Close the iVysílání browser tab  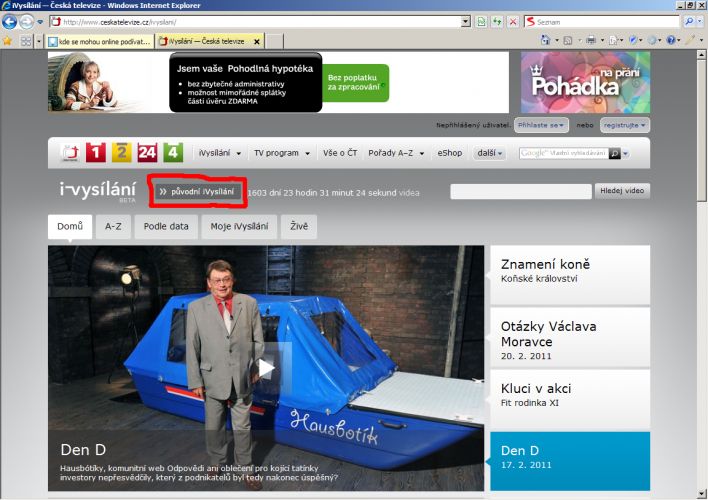256,42
